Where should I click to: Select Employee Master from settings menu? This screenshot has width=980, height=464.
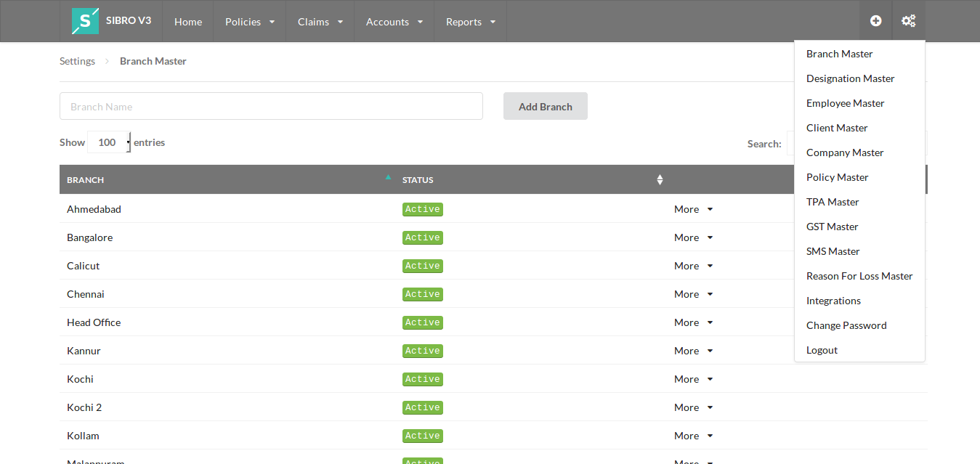[x=845, y=103]
